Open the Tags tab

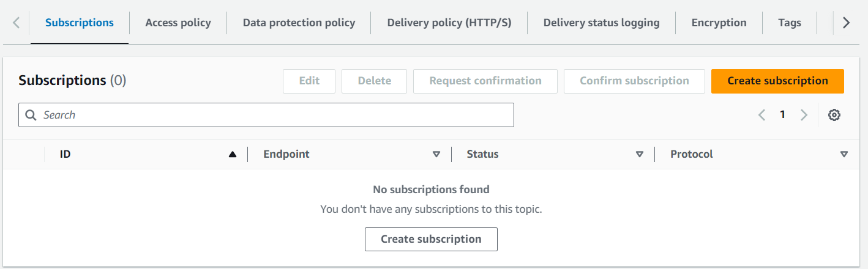point(790,23)
